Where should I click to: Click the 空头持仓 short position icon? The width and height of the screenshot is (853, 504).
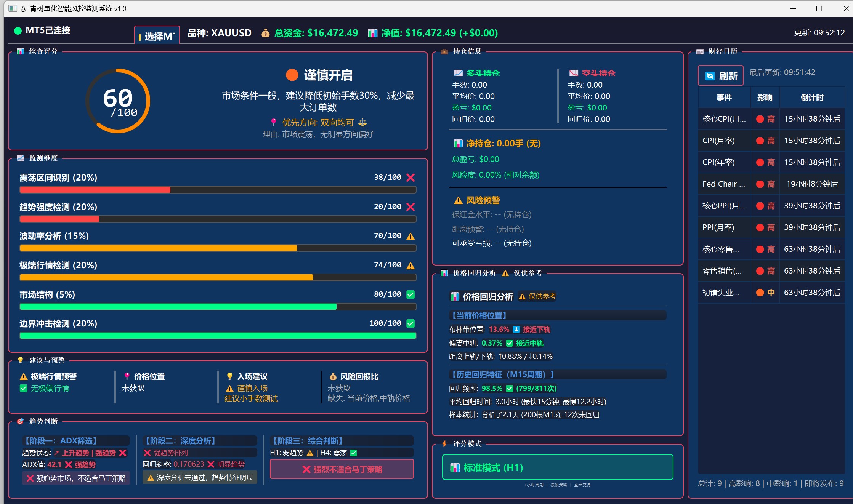[574, 73]
